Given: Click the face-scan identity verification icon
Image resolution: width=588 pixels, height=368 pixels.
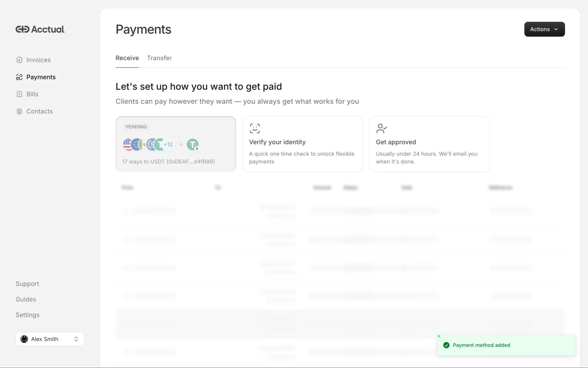Looking at the screenshot, I should pos(254,128).
